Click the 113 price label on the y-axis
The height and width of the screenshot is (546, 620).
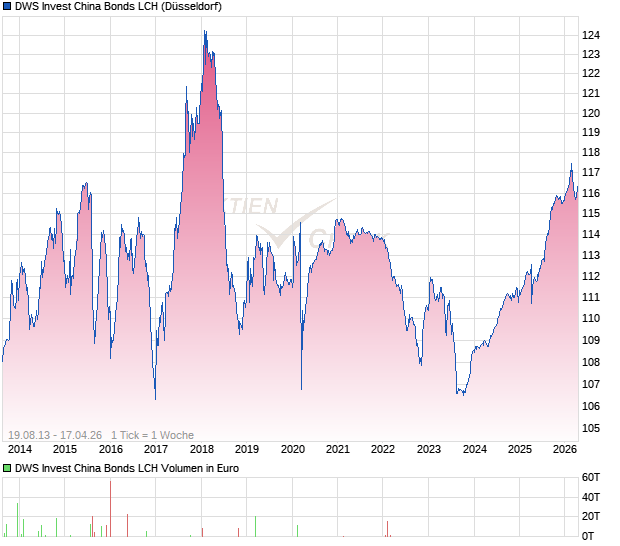[x=591, y=255]
